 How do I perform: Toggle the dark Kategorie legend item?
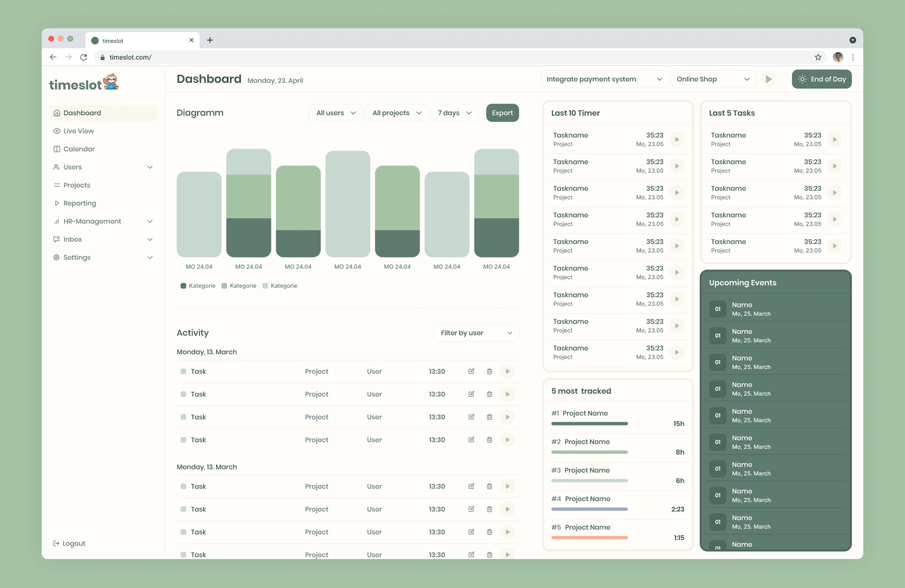point(184,286)
